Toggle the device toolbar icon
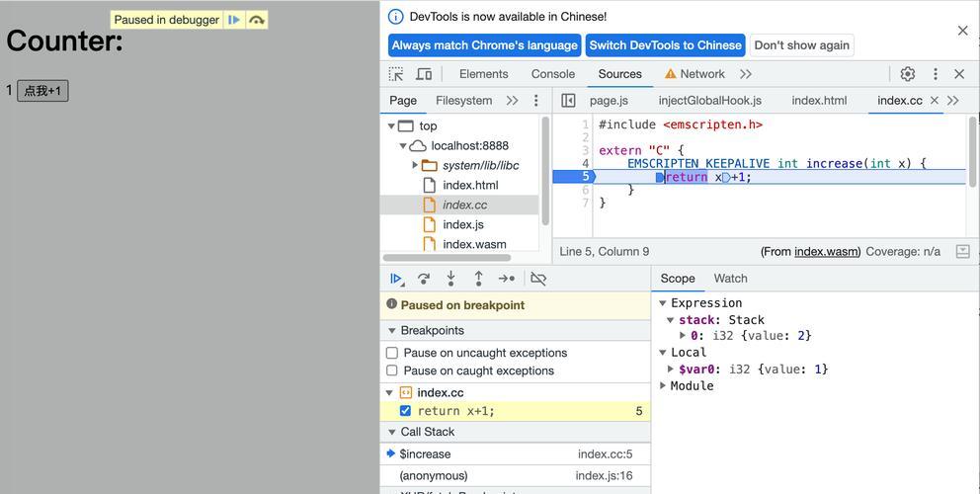 [424, 74]
